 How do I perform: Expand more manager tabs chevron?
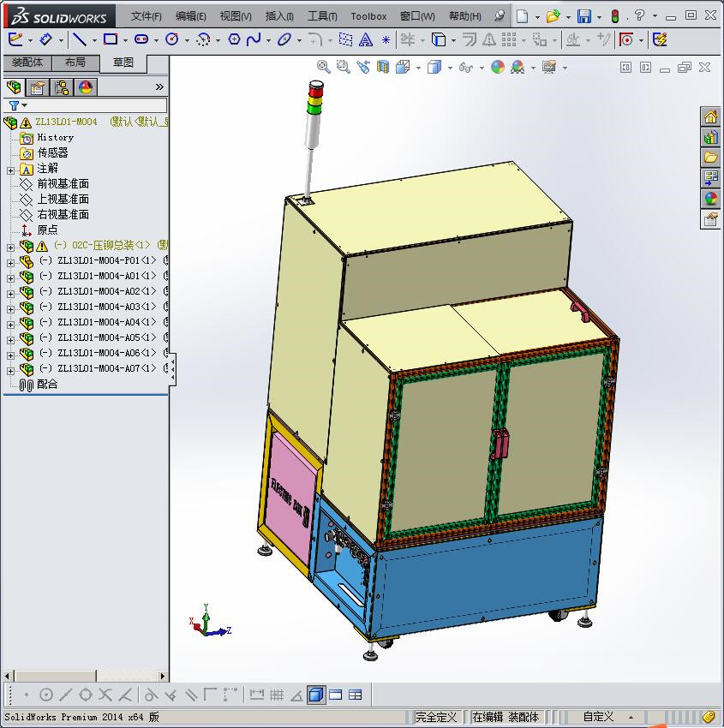click(x=159, y=87)
